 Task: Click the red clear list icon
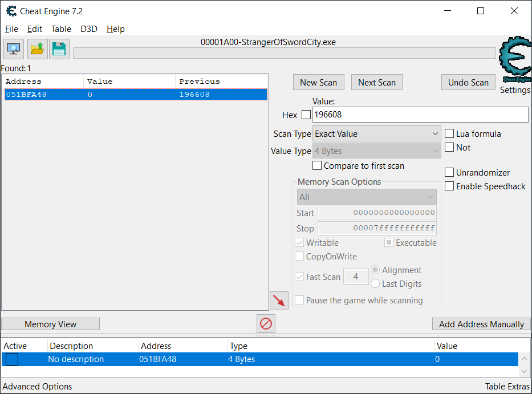266,324
